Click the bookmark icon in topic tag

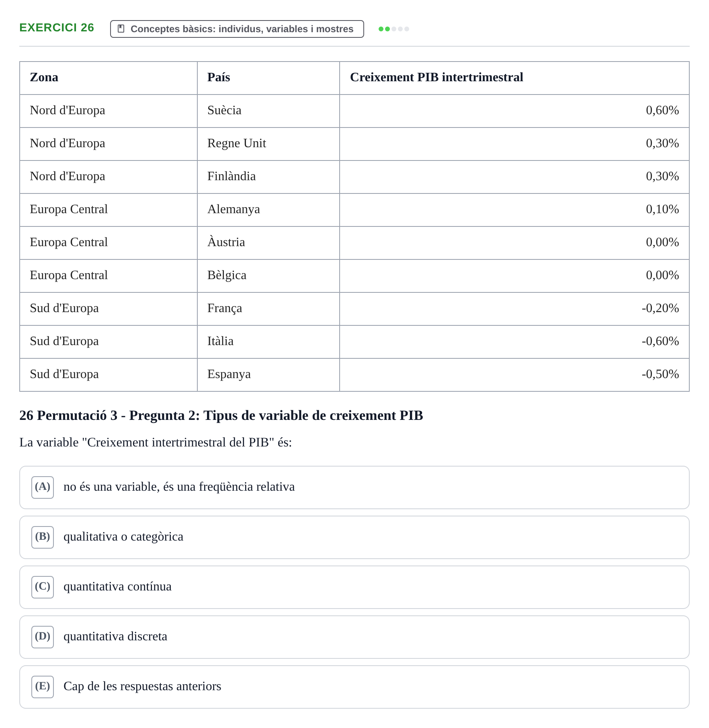[x=121, y=29]
